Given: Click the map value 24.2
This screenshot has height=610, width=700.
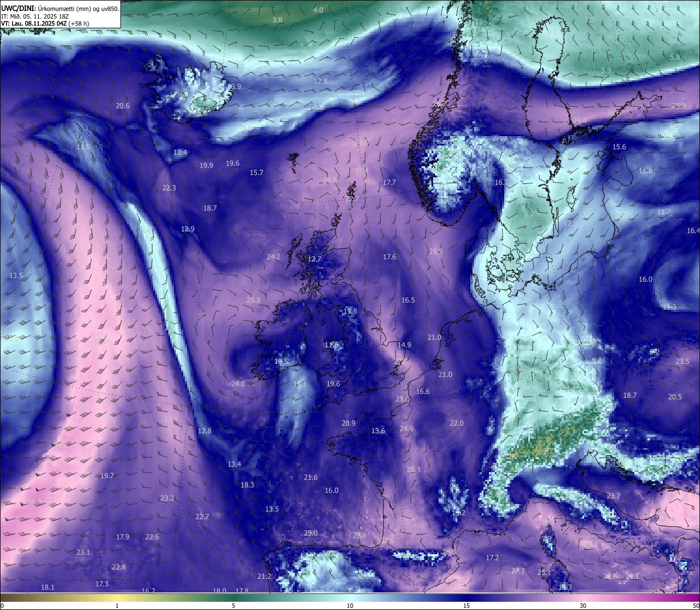Looking at the screenshot, I should coord(273,257).
